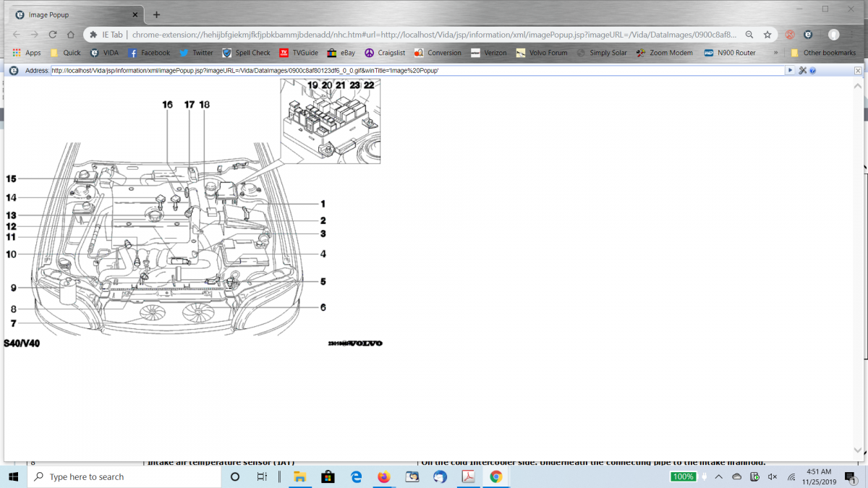Open the Volvo Forum bookmark
The height and width of the screenshot is (488, 868).
541,53
